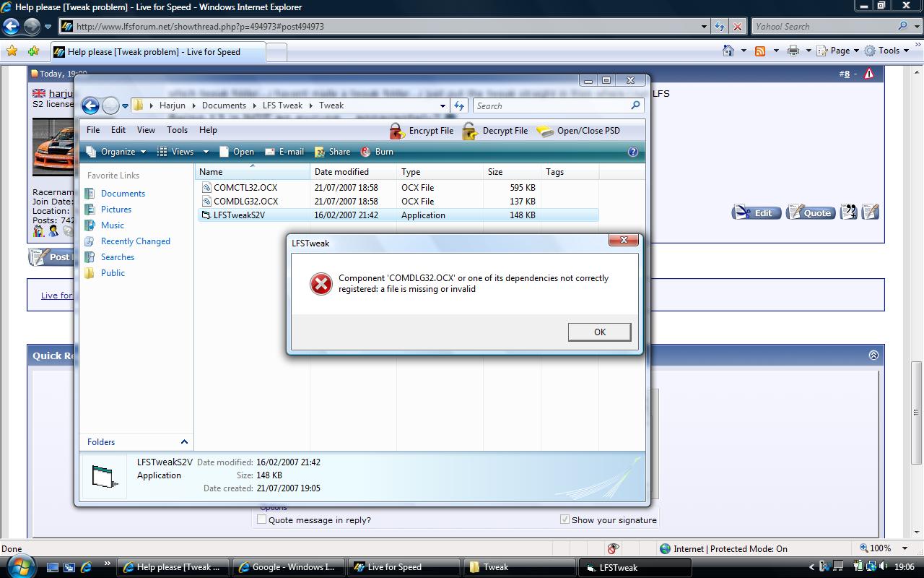Open the Page menu dropdown in IE

[x=839, y=51]
